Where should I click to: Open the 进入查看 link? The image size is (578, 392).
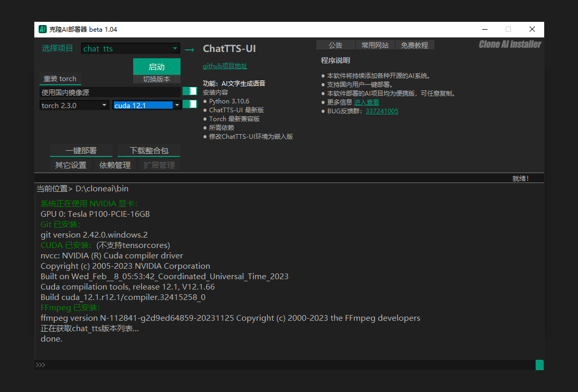[x=366, y=102]
